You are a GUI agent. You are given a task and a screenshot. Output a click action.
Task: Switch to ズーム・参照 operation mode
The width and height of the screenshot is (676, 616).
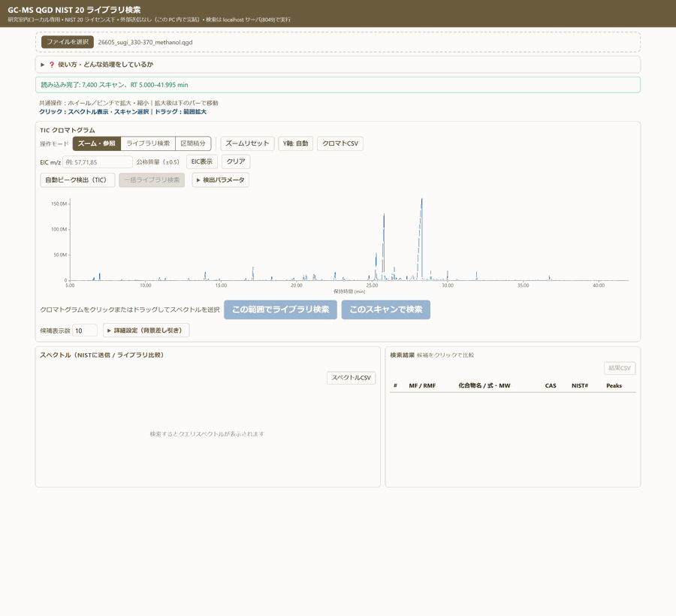[97, 143]
